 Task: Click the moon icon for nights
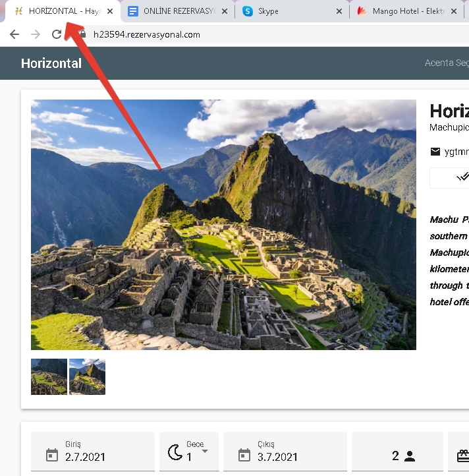175,452
